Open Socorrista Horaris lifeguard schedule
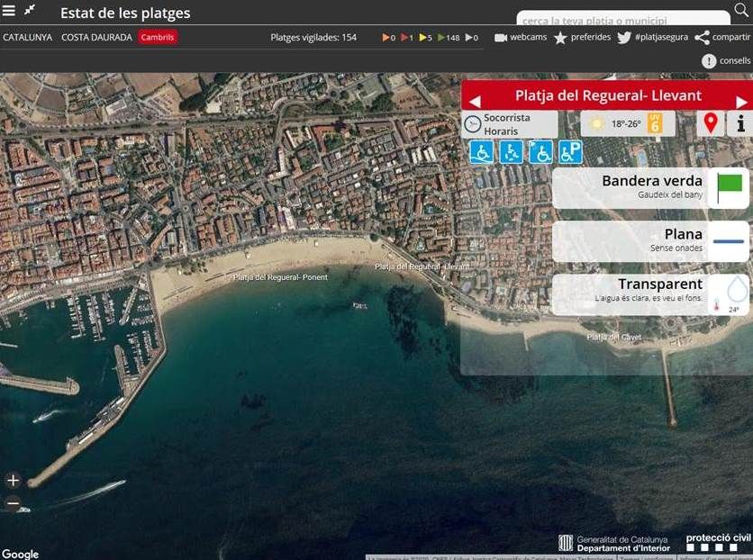Viewport: 753px width, 560px height. (510, 124)
